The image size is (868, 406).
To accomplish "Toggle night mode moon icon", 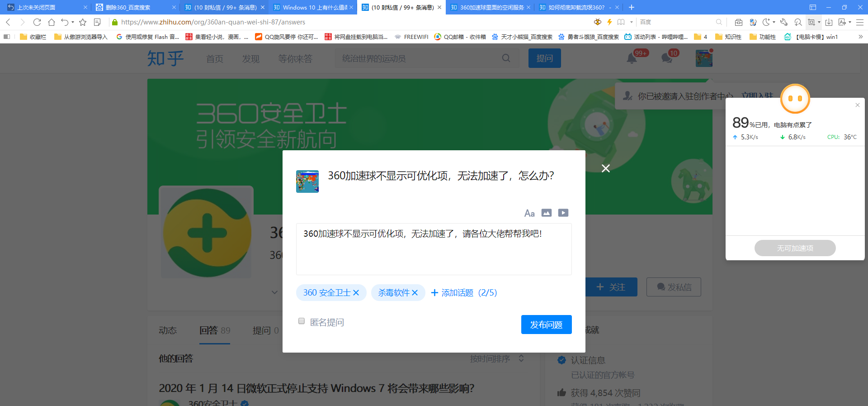I will [x=766, y=22].
